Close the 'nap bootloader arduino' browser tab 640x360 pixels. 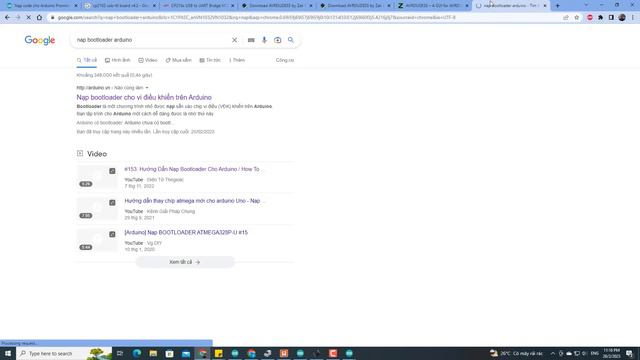[544, 6]
